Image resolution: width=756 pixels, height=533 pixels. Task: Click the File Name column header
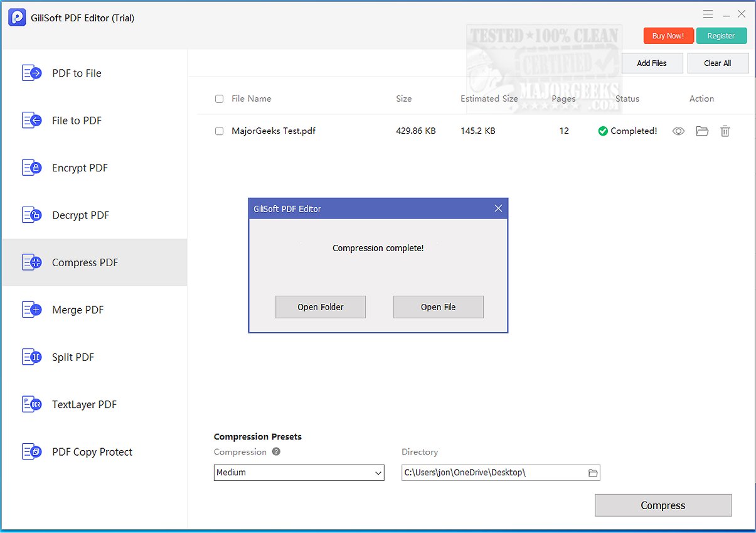tap(252, 99)
